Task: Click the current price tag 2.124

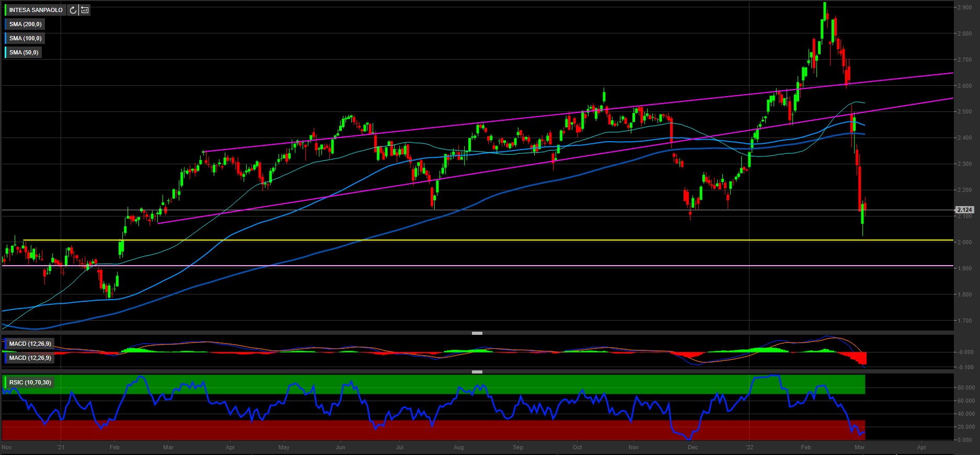Action: click(965, 210)
